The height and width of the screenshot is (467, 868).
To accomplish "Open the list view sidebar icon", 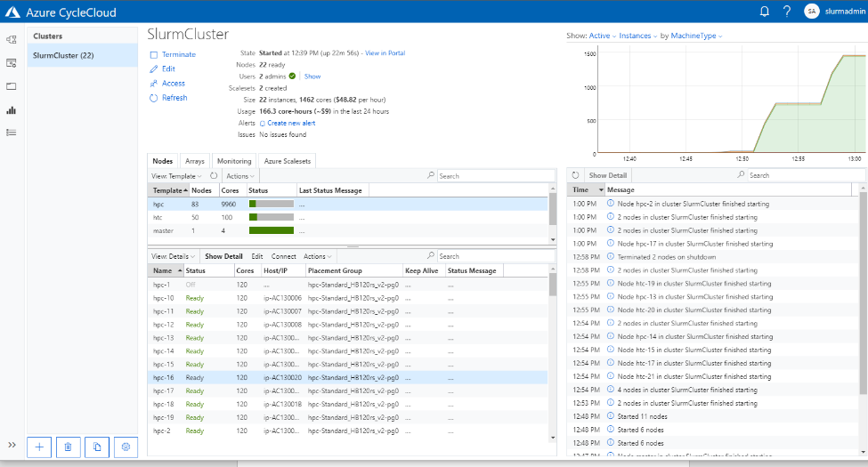I will (x=11, y=133).
